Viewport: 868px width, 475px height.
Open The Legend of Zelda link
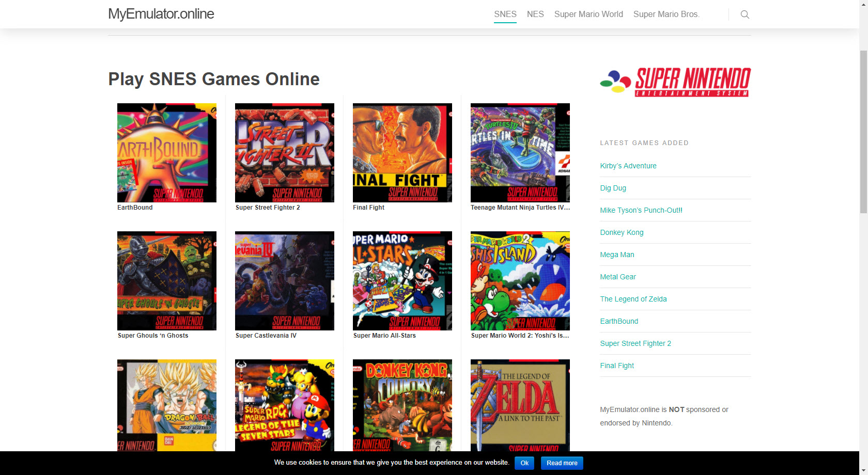click(x=633, y=299)
